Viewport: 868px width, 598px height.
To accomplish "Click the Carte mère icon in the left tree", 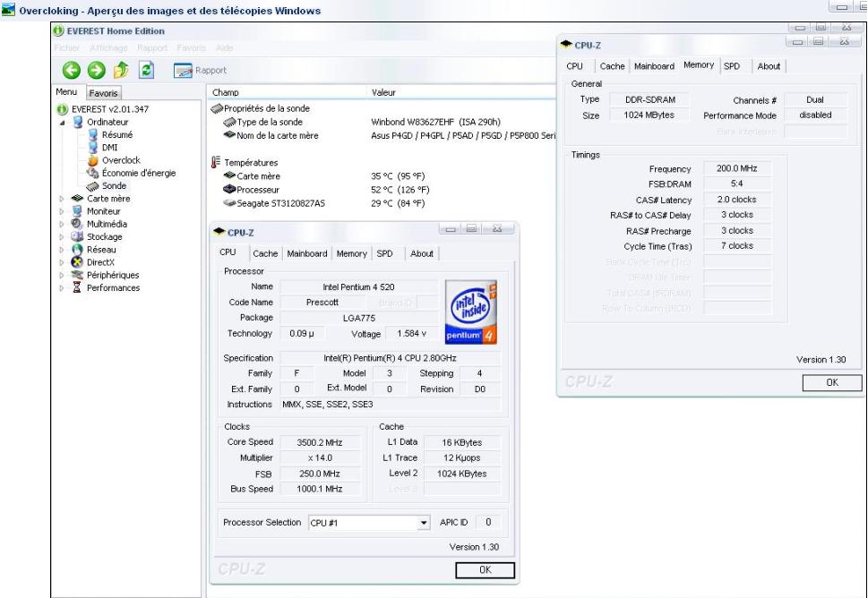I will [78, 199].
